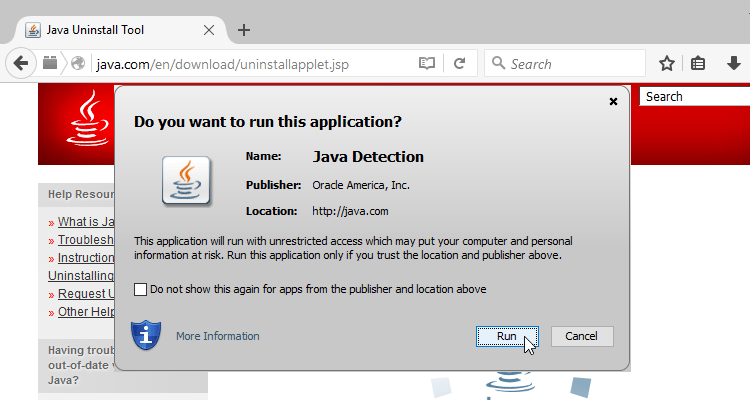Close the Java Uninstall Tool tab
The image size is (750, 400).
pos(209,30)
